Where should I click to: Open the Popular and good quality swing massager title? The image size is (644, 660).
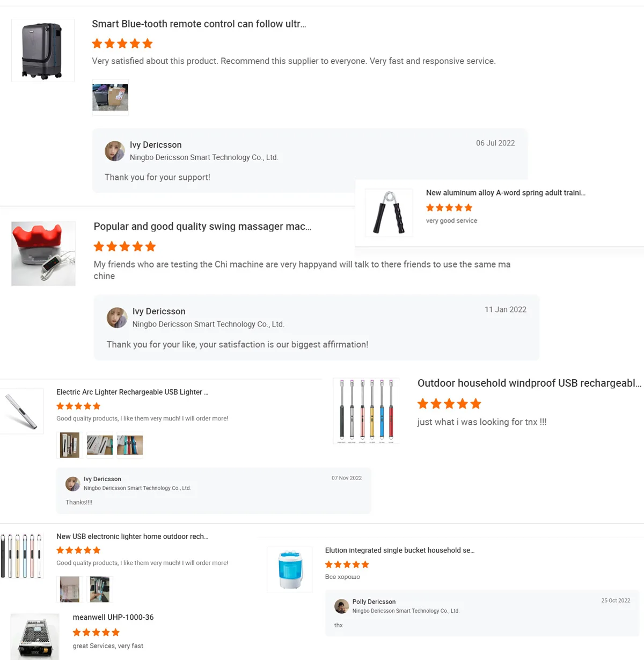pyautogui.click(x=202, y=227)
